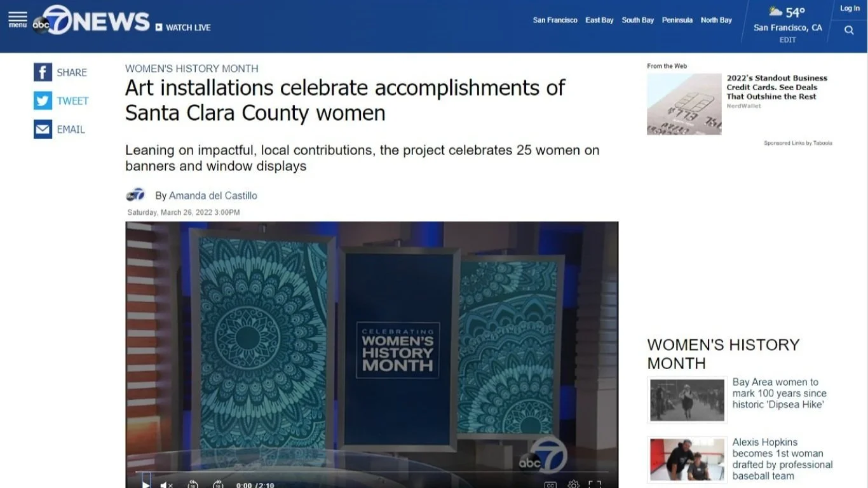Read Alexis Hopkins baseball draft story

[782, 459]
